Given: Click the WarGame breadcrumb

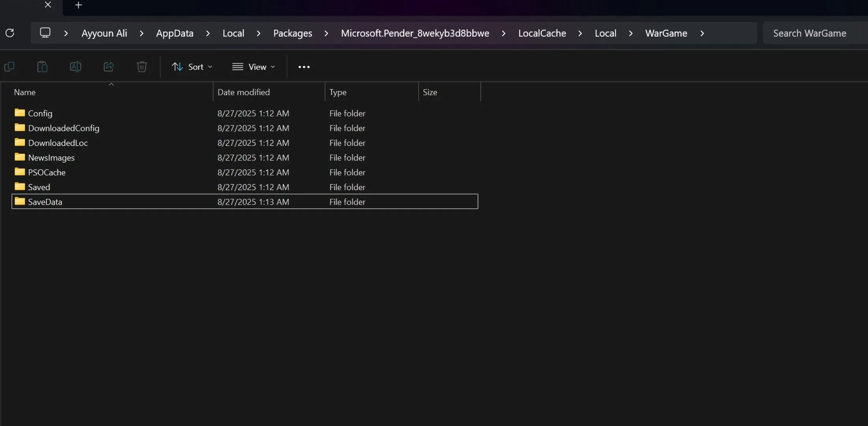Looking at the screenshot, I should pos(666,33).
